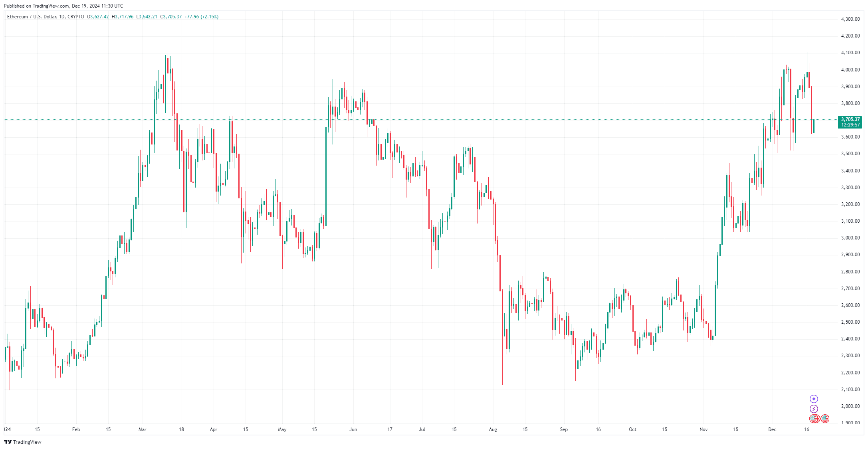Click the 2,800.00 price axis label
This screenshot has width=868, height=449.
(850, 272)
